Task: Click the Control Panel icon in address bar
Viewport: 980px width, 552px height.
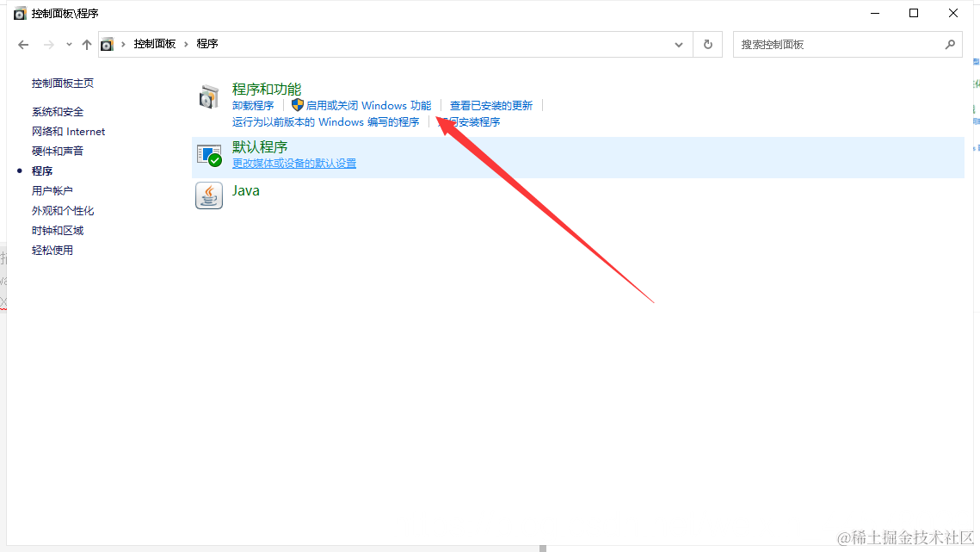Action: click(108, 45)
